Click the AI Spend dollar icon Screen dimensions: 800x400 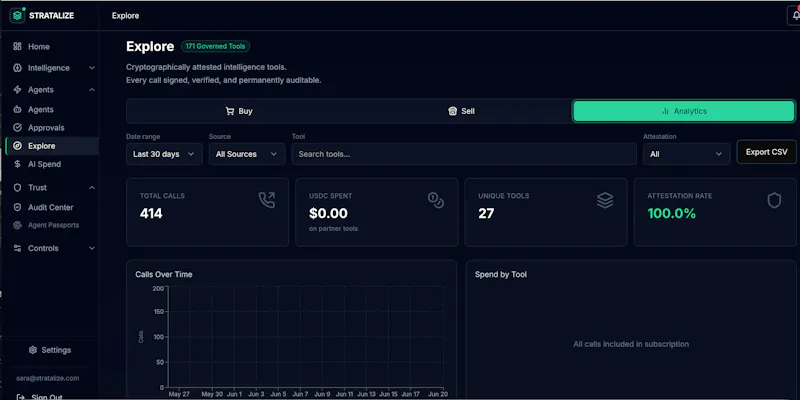point(17,164)
